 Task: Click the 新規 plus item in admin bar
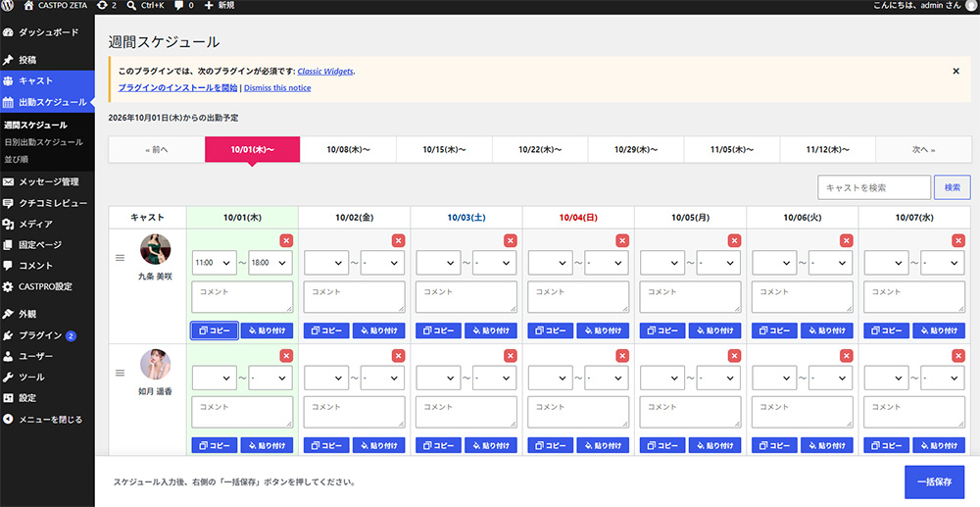[220, 6]
